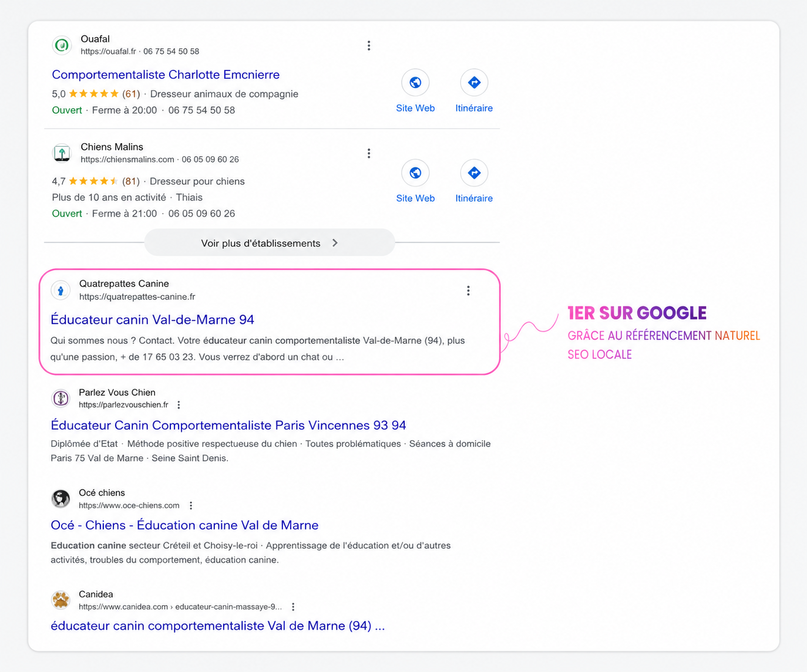This screenshot has height=672, width=807.
Task: Open éducateur canin comportementaliste Val de Marne result
Action: pos(218,626)
